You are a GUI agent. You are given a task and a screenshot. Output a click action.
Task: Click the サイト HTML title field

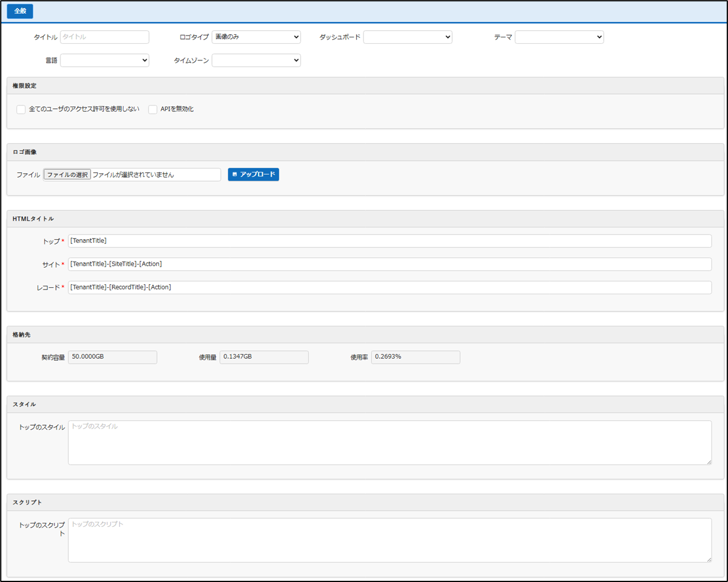click(390, 264)
